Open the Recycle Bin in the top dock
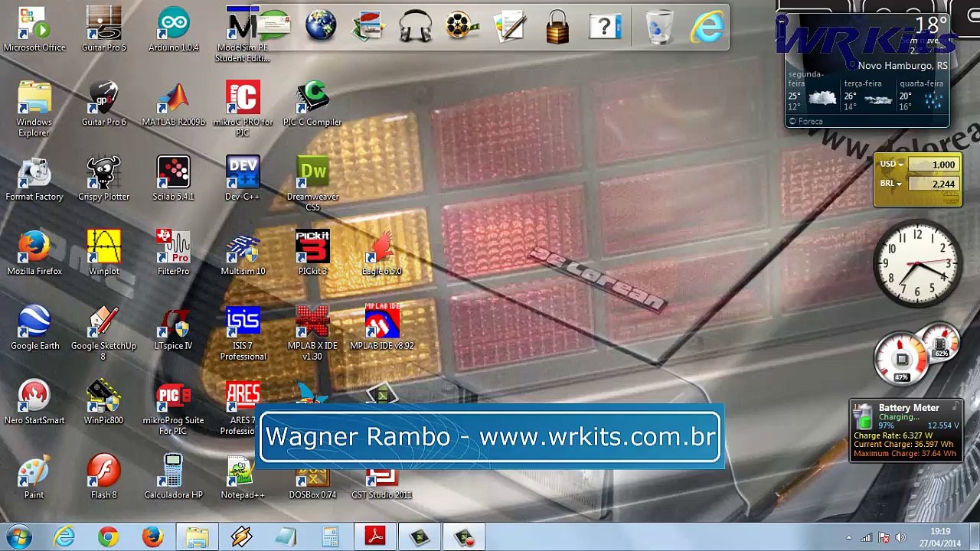Screen dimensions: 980x551 (659, 26)
